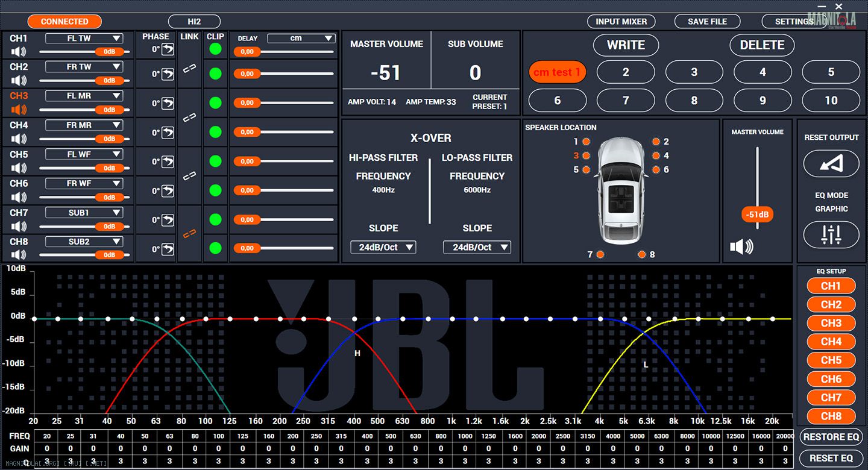
Task: Toggle CH1 in EQ Setup panel
Action: pos(831,286)
